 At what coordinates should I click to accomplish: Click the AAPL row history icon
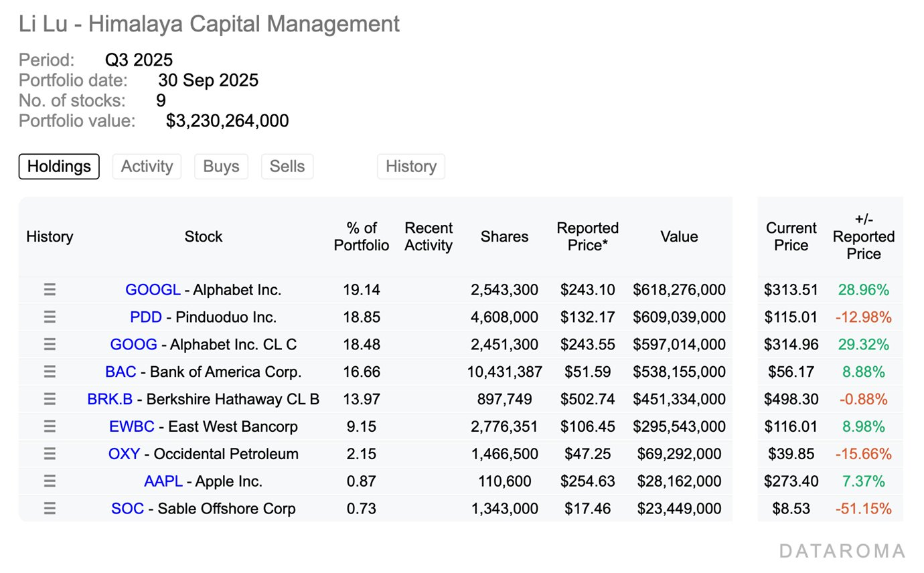50,481
